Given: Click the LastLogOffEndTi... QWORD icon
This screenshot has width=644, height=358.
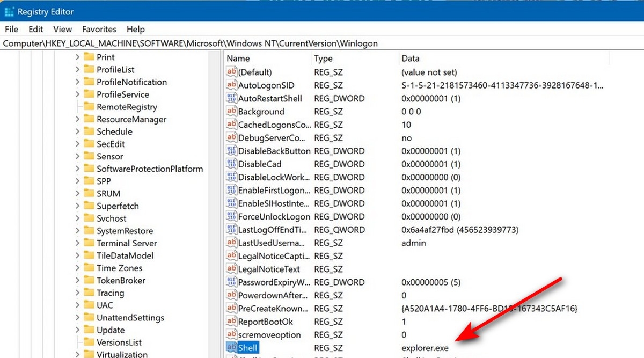Looking at the screenshot, I should pos(232,230).
